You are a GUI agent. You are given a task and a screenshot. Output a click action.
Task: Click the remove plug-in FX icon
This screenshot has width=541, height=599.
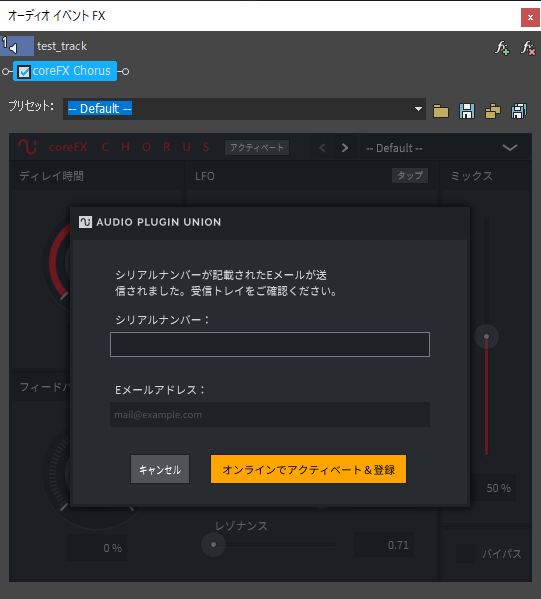[x=528, y=48]
